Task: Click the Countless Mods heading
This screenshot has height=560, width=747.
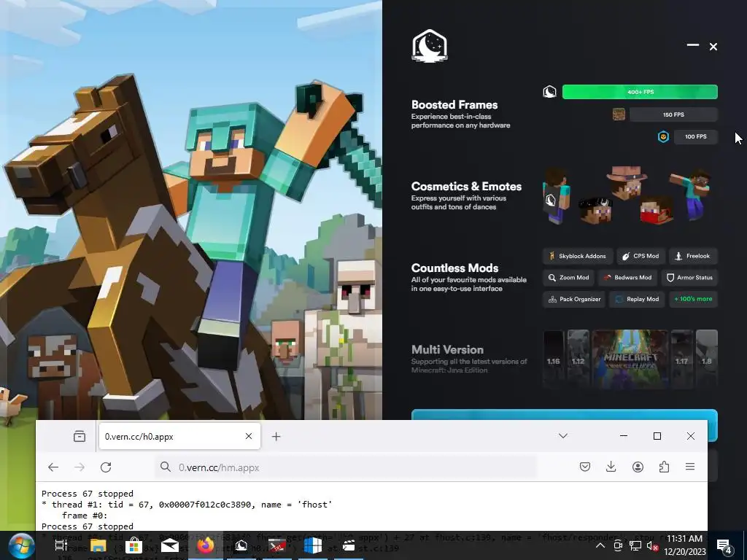Action: (454, 268)
